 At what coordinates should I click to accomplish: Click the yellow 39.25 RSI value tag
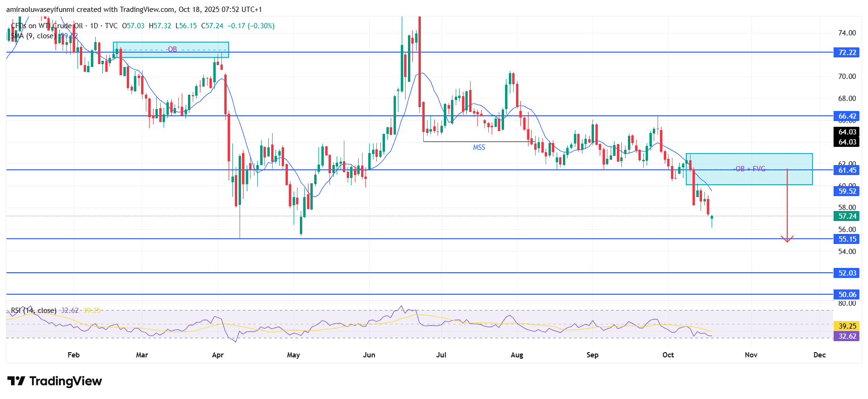847,326
